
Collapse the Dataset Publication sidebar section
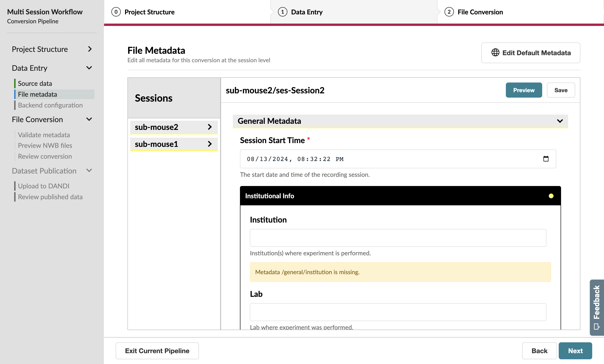(x=89, y=170)
